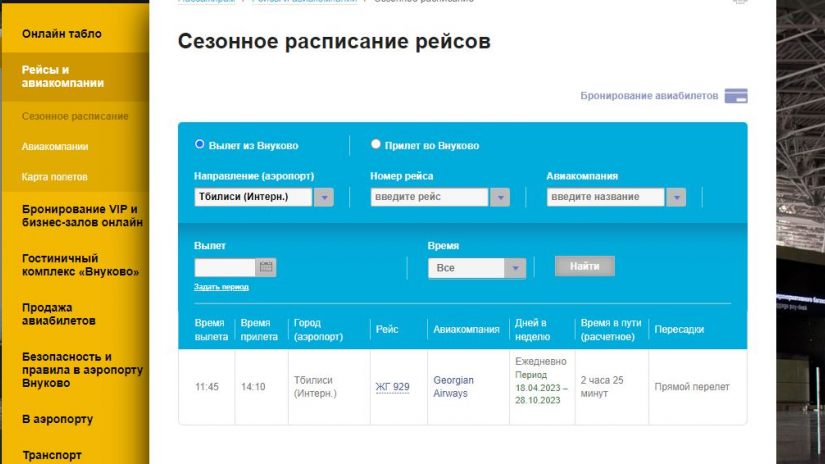Expand the Авиакомпания dropdown arrow
The image size is (825, 464).
pos(676,197)
